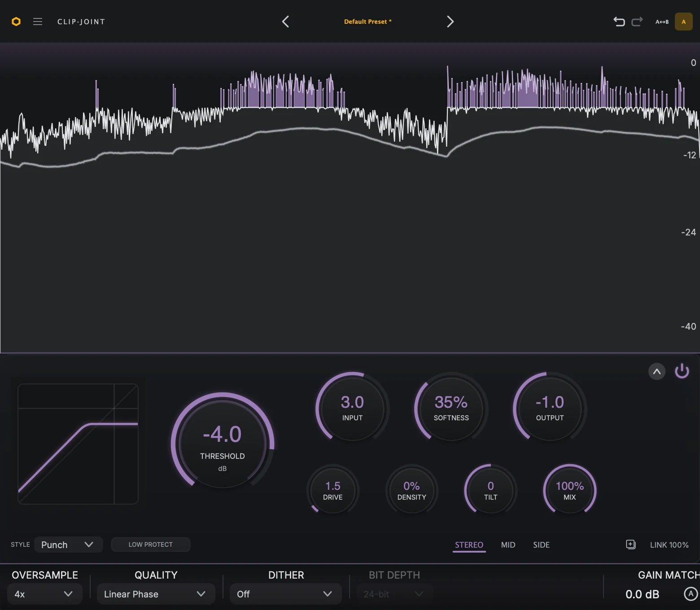This screenshot has height=610, width=700.
Task: Click the QUALITY heading
Action: (x=156, y=575)
